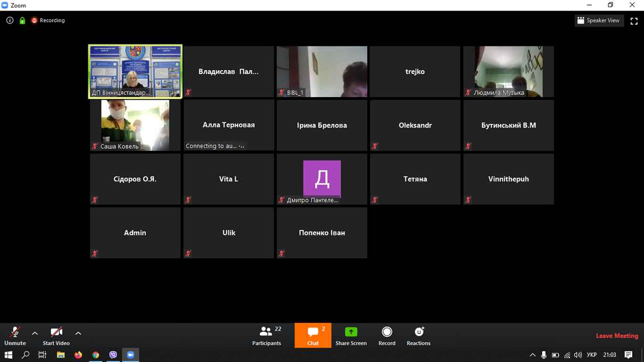The image size is (644, 362).
Task: Show hidden system tray icons
Action: pyautogui.click(x=532, y=355)
